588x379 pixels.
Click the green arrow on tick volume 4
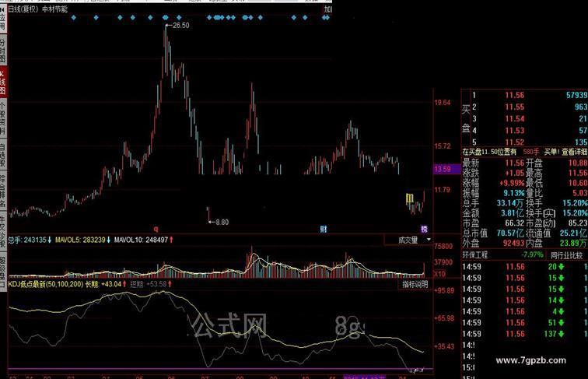click(x=561, y=311)
